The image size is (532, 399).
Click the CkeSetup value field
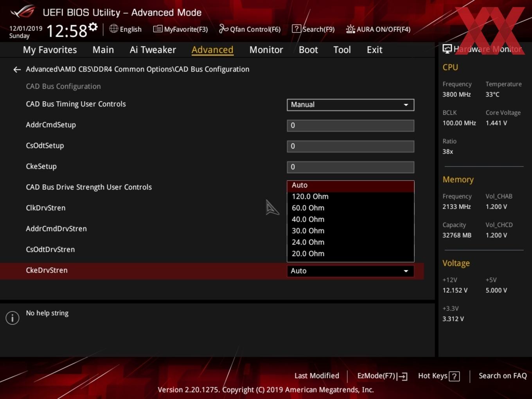(350, 167)
